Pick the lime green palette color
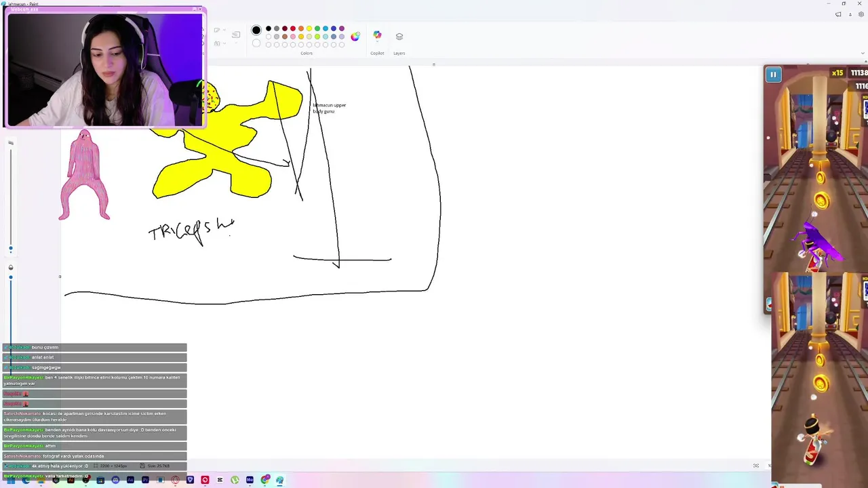 pyautogui.click(x=317, y=37)
